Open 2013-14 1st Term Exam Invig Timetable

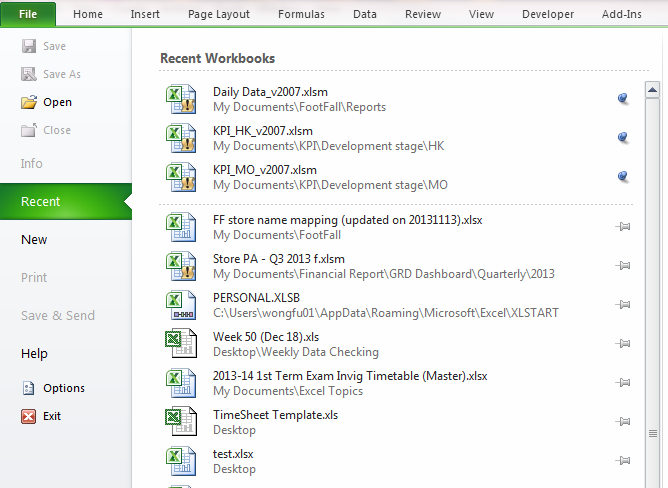[x=350, y=376]
